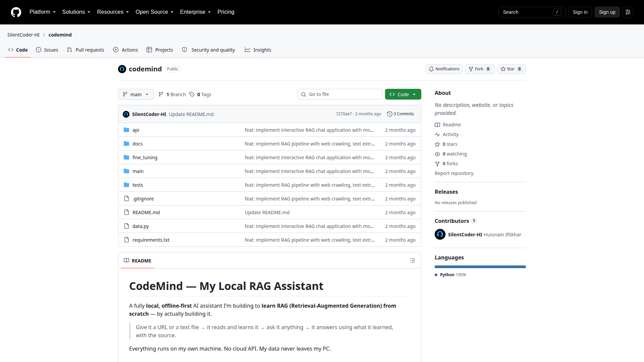Click the Sign in button
Screen dimensions: 644x362
(580, 12)
